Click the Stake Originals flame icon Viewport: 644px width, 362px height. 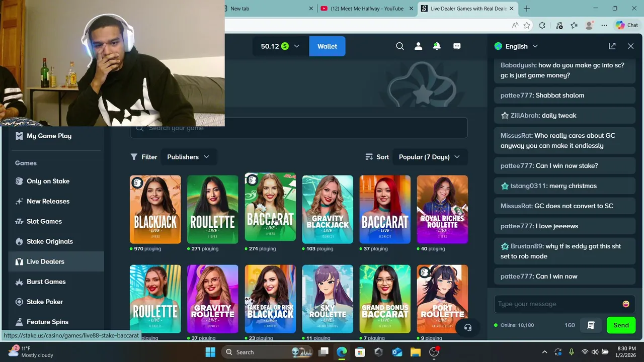pyautogui.click(x=19, y=241)
